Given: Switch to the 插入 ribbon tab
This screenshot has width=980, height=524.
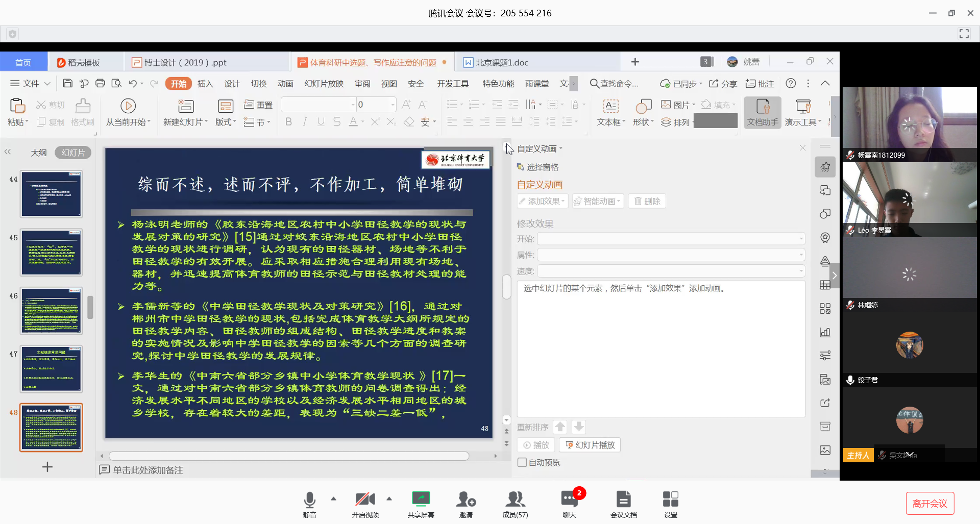Looking at the screenshot, I should coord(205,83).
